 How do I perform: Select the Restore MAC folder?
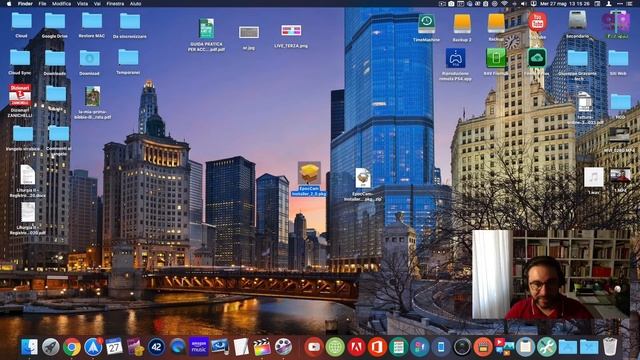pos(92,21)
